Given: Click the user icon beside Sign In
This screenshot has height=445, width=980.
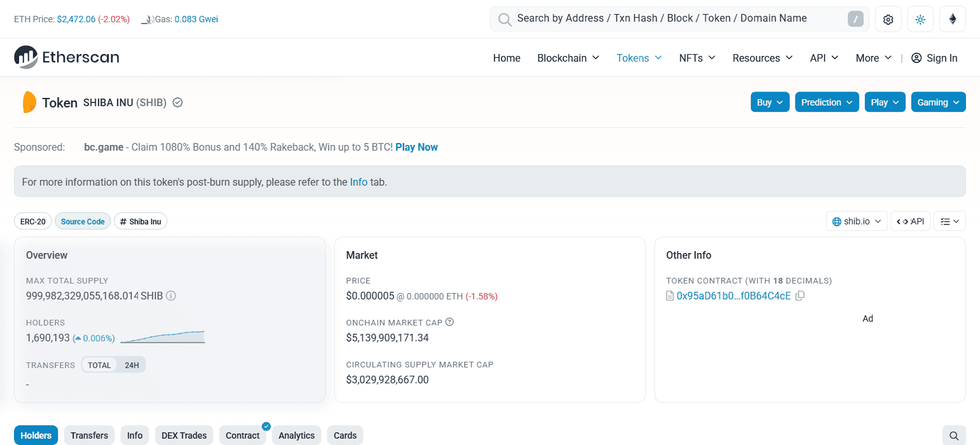Looking at the screenshot, I should pyautogui.click(x=916, y=58).
